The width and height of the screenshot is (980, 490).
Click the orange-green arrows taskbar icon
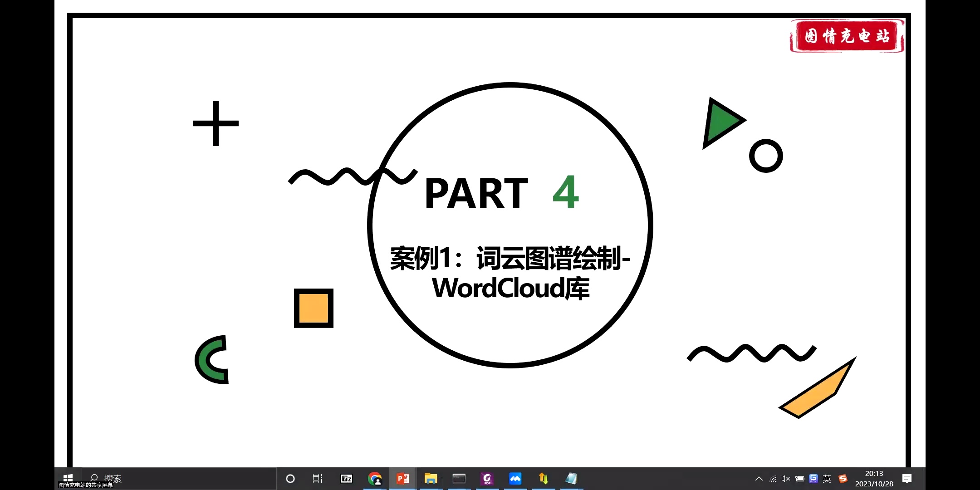click(543, 479)
